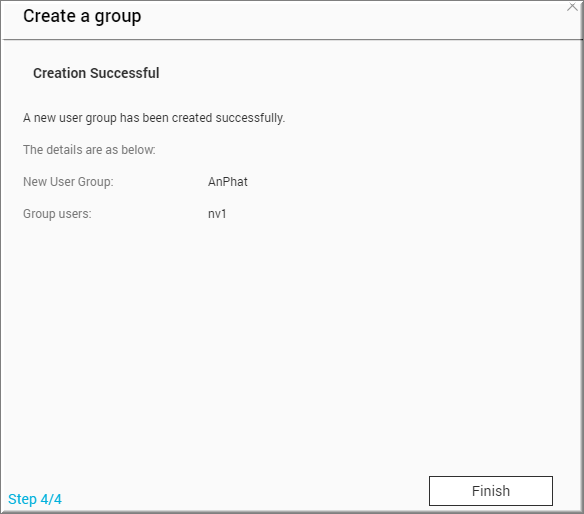Click the Creation Successful heading

(x=96, y=73)
